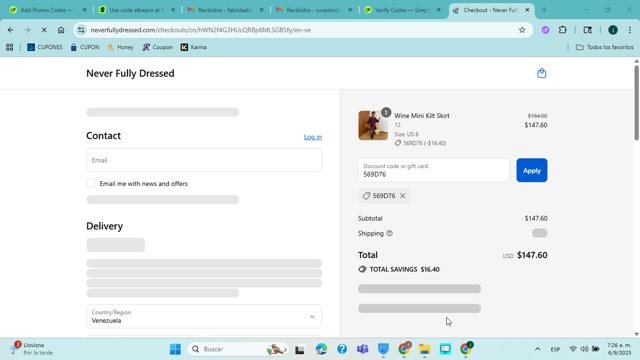Open a new browser tab
The width and height of the screenshot is (640, 360).
coord(544,10)
